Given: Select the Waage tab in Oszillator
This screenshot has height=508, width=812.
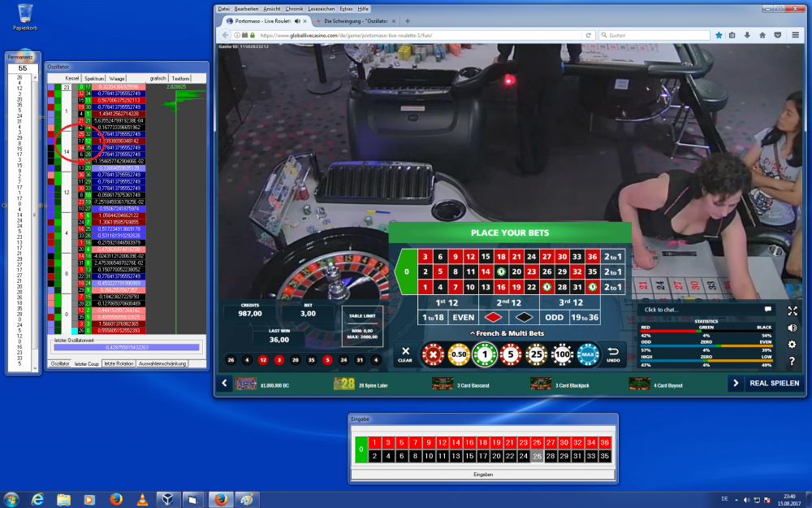Looking at the screenshot, I should click(x=116, y=78).
